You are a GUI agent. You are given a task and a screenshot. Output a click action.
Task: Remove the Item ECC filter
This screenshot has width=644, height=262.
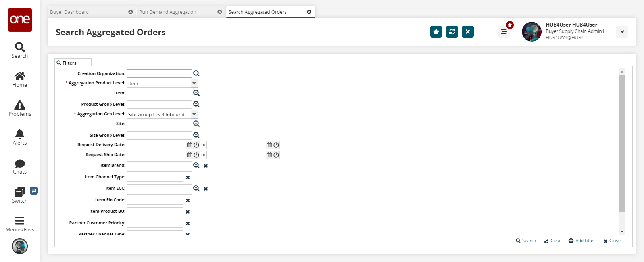(206, 189)
